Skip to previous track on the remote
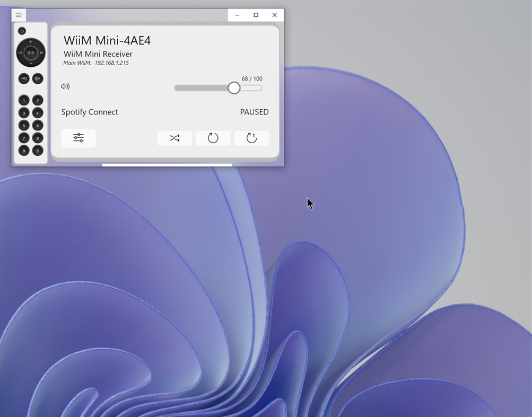Image resolution: width=532 pixels, height=417 pixels. tap(21, 52)
